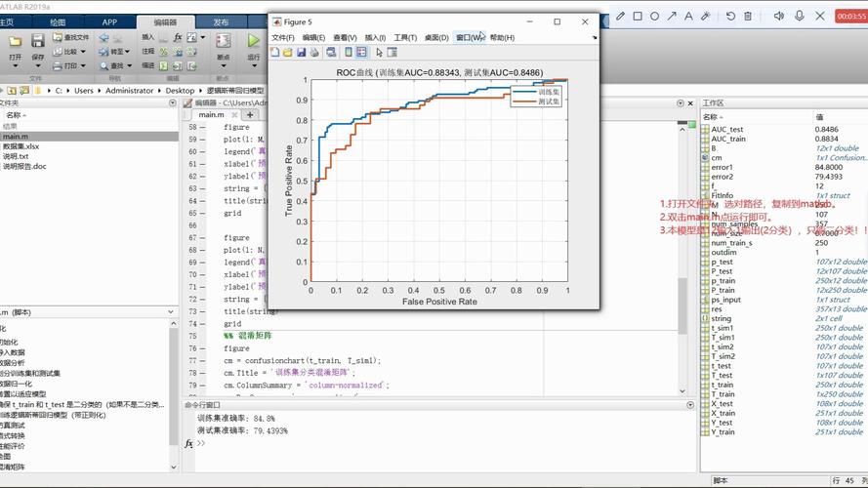This screenshot has width=868, height=488.
Task: Click the Desktop segment in address path
Action: [180, 90]
